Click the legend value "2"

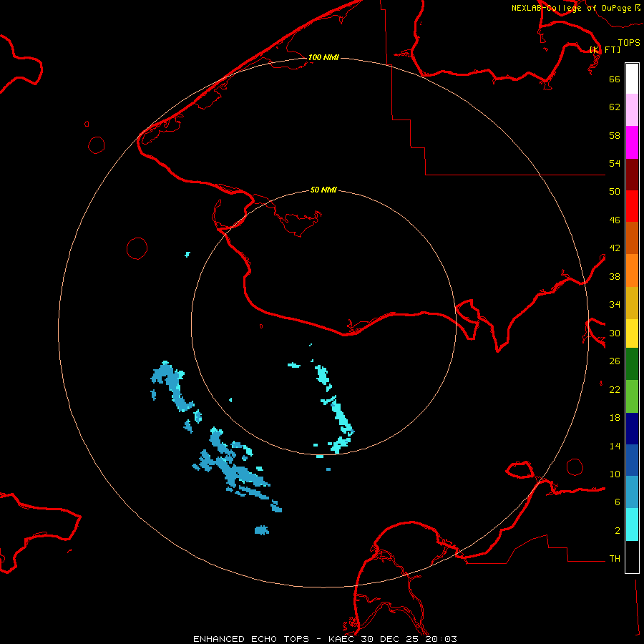(617, 531)
